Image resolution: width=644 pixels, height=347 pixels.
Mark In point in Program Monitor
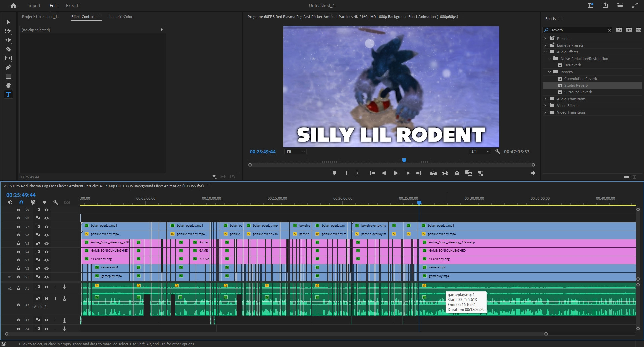[x=346, y=173]
